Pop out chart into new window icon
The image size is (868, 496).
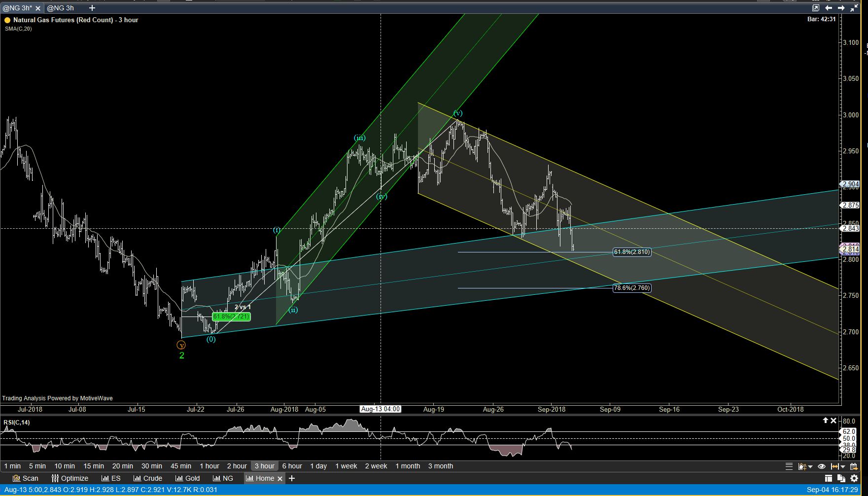click(816, 8)
